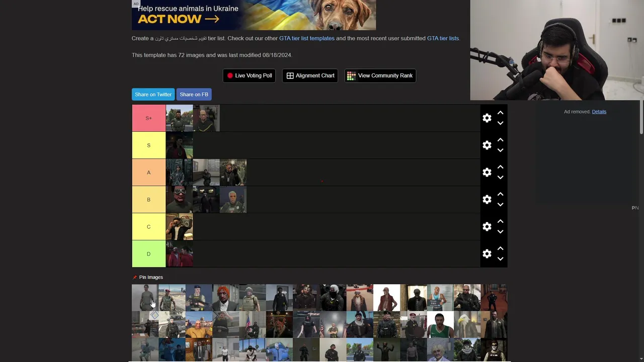Pick bald eagle image in pool

click(x=467, y=325)
